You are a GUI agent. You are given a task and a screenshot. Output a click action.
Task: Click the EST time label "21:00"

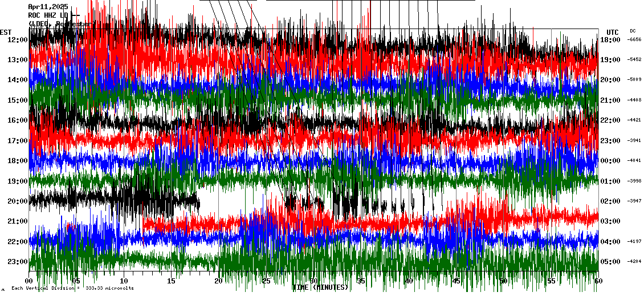click(x=17, y=221)
